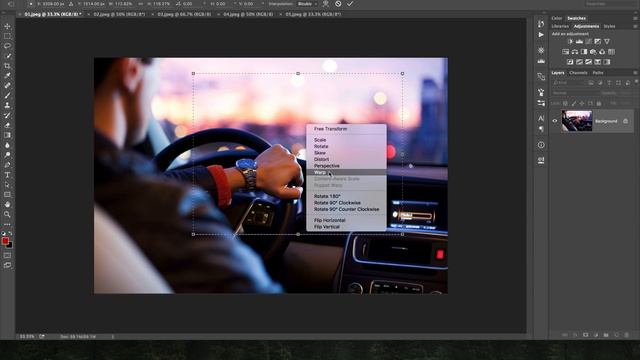Add a Levels adjustment icon
This screenshot has height=360, width=640.
point(579,42)
